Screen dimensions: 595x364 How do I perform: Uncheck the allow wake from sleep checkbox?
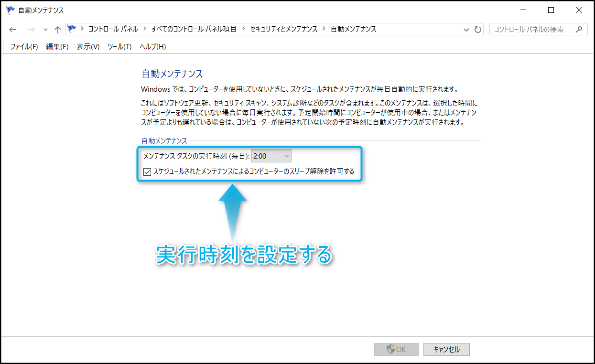(x=147, y=171)
